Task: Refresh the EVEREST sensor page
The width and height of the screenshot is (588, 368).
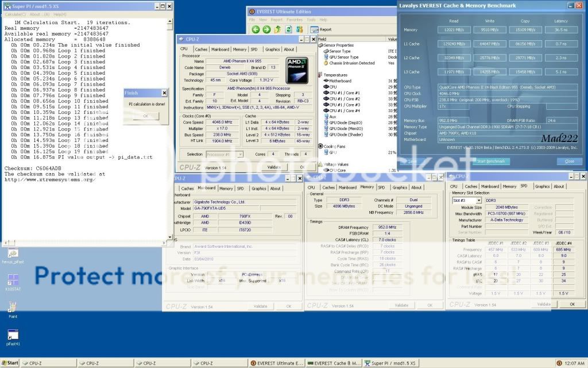Action: click(x=288, y=29)
